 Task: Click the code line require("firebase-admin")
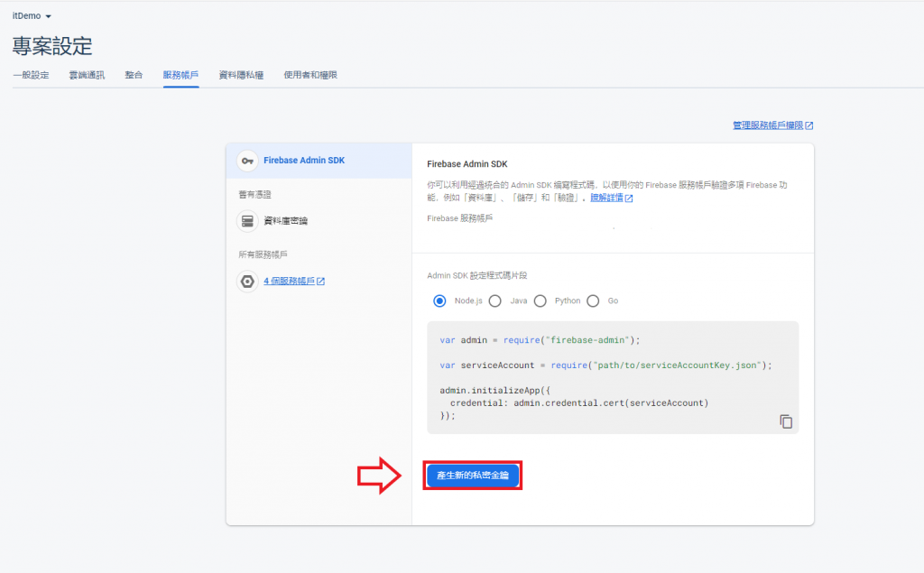[x=540, y=340]
